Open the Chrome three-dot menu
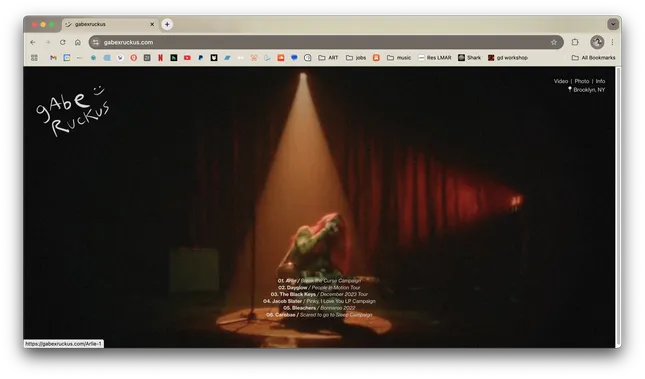Screen dimensions: 645x379 pyautogui.click(x=613, y=42)
